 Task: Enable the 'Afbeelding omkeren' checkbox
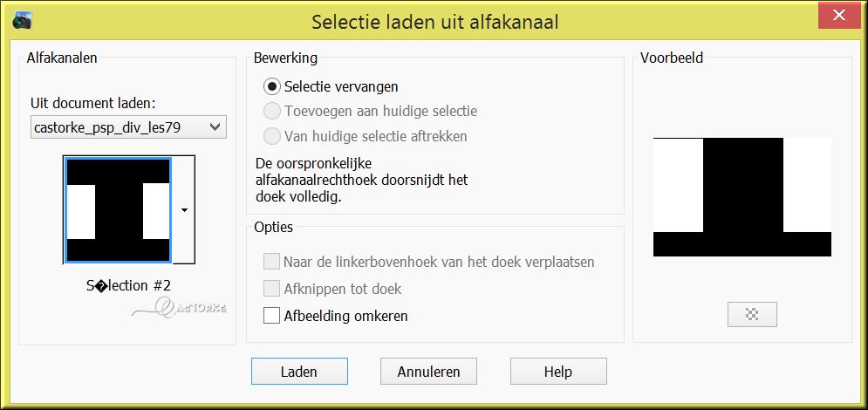click(x=272, y=316)
